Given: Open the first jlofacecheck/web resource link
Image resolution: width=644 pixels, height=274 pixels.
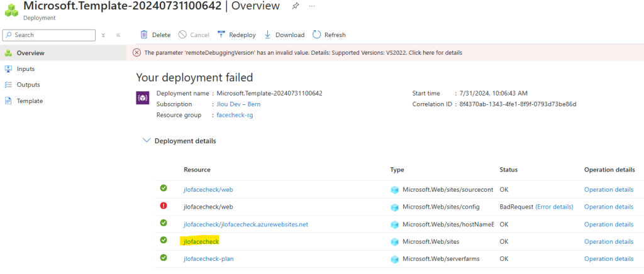Looking at the screenshot, I should 208,190.
